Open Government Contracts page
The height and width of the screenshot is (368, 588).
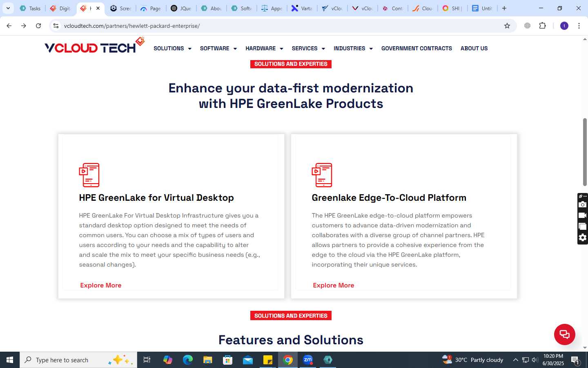416,48
